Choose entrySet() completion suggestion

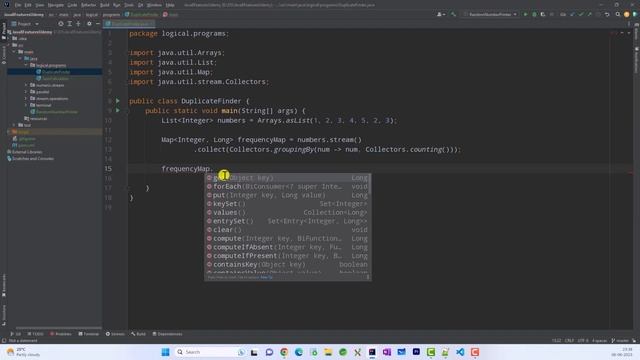pos(287,221)
